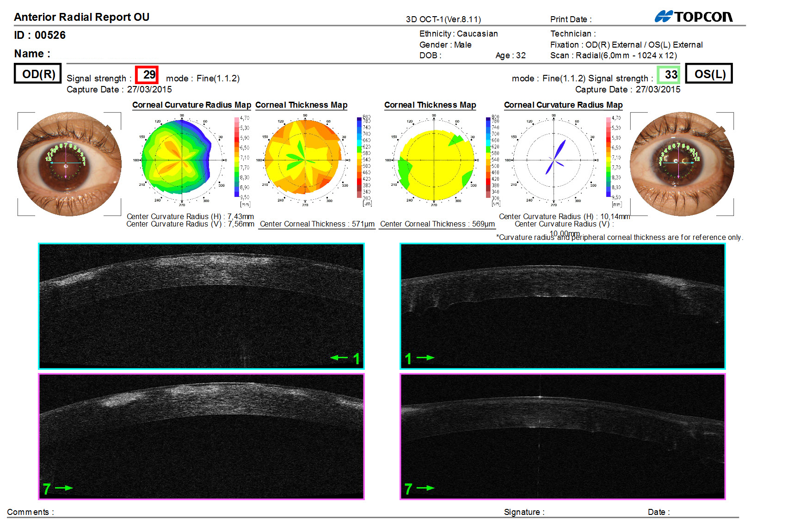
Task: Click the Fixation : OD(R) External text
Action: [x=596, y=45]
